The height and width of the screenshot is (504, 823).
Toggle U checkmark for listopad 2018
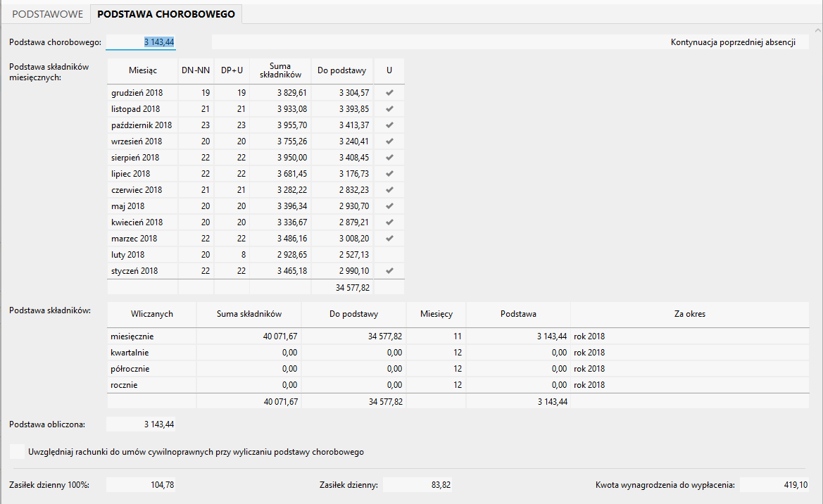click(389, 109)
